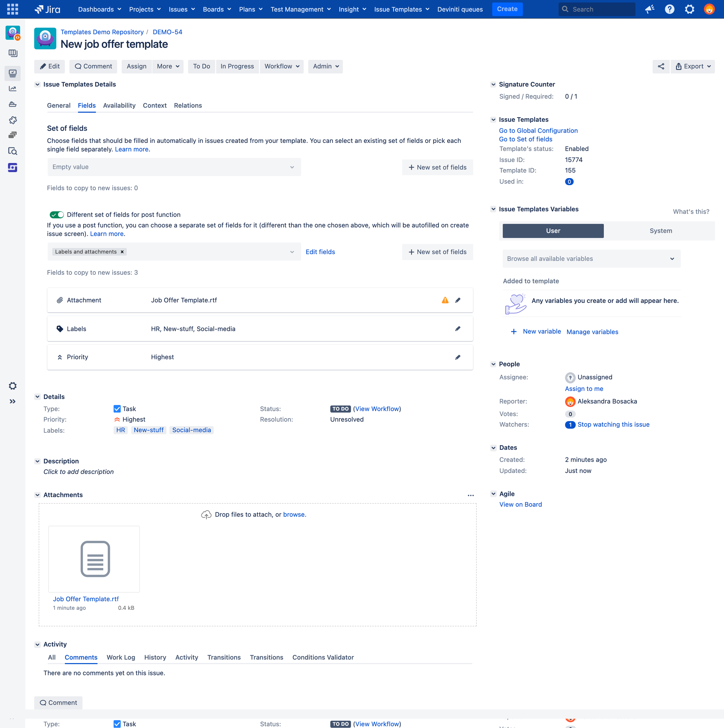Open the Issue Templates top menu

[401, 9]
